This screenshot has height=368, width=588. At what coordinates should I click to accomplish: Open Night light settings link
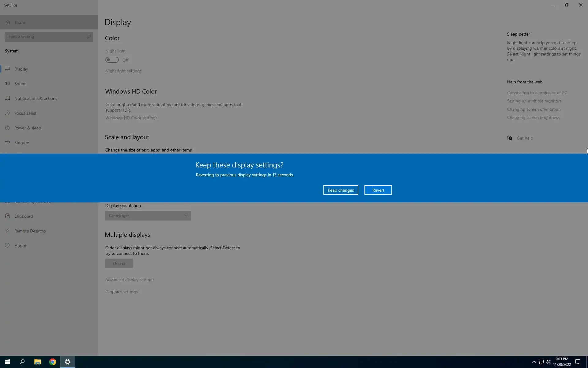pyautogui.click(x=123, y=71)
